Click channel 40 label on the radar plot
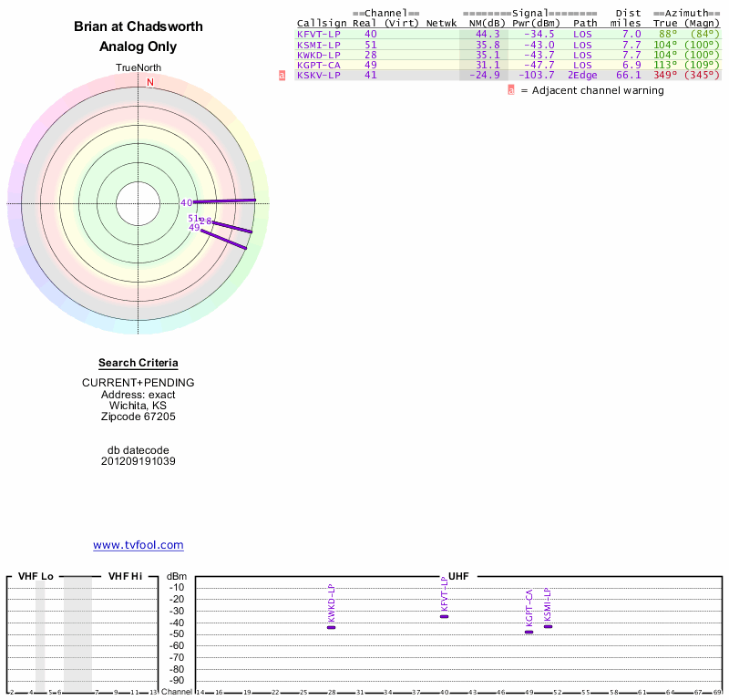The height and width of the screenshot is (700, 729). click(187, 202)
